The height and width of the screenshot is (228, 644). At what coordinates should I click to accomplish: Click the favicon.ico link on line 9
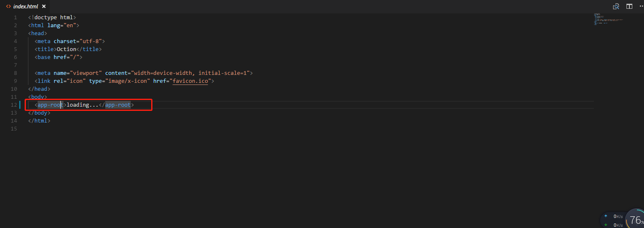click(x=190, y=81)
